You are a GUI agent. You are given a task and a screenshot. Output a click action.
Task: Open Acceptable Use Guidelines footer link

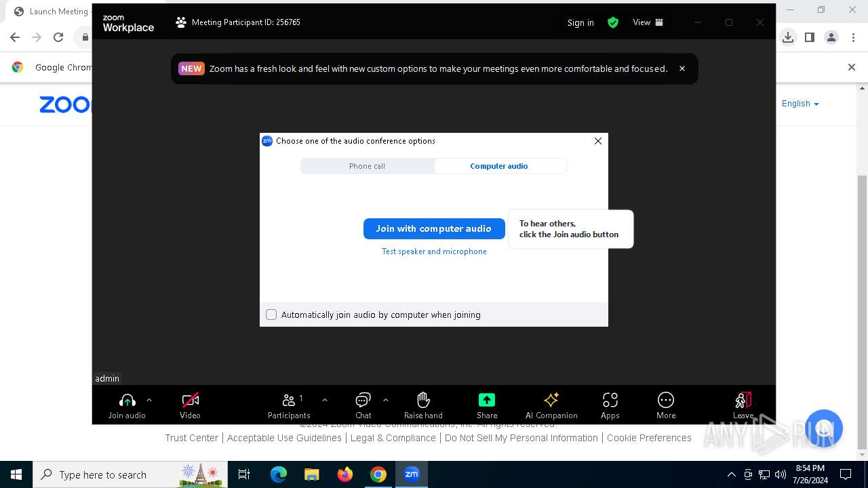pyautogui.click(x=284, y=438)
